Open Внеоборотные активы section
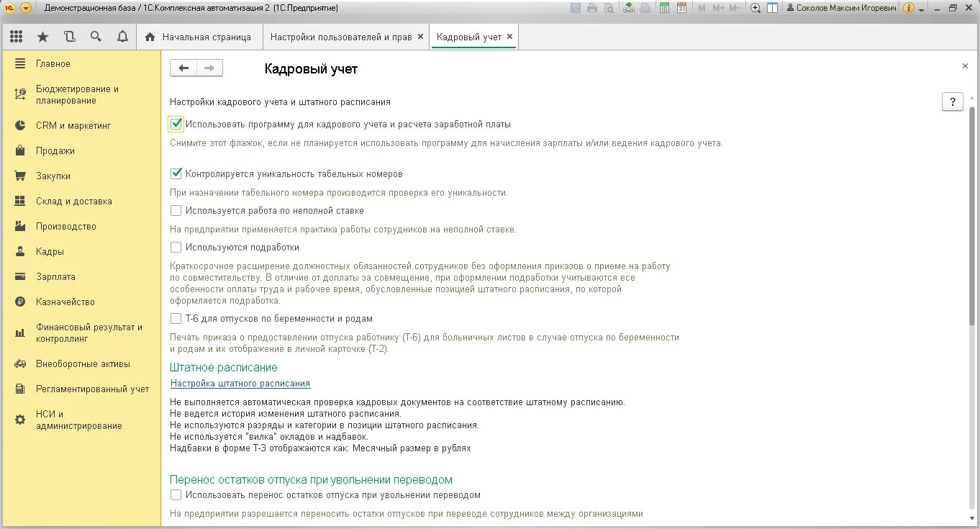Image resolution: width=980 pixels, height=529 pixels. pyautogui.click(x=81, y=363)
